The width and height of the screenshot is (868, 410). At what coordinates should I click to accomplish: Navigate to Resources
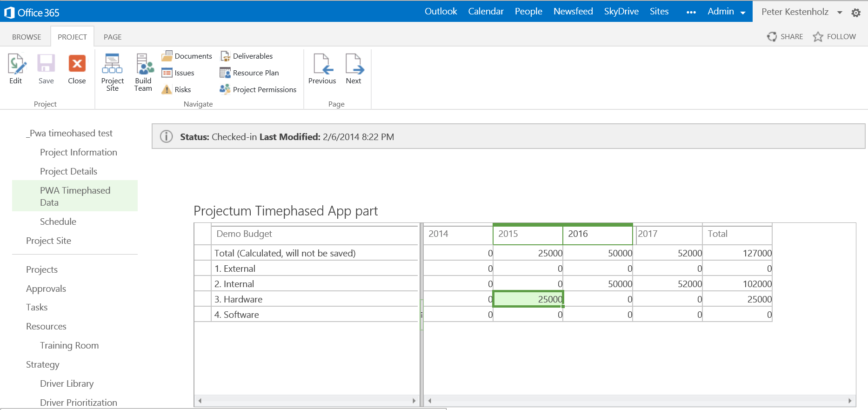point(46,326)
